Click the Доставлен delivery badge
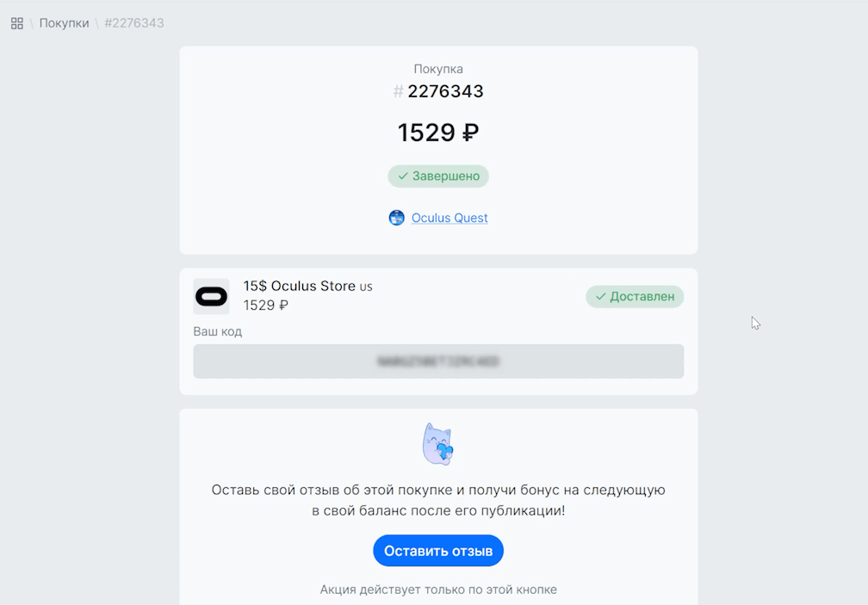Image resolution: width=868 pixels, height=605 pixels. point(635,297)
